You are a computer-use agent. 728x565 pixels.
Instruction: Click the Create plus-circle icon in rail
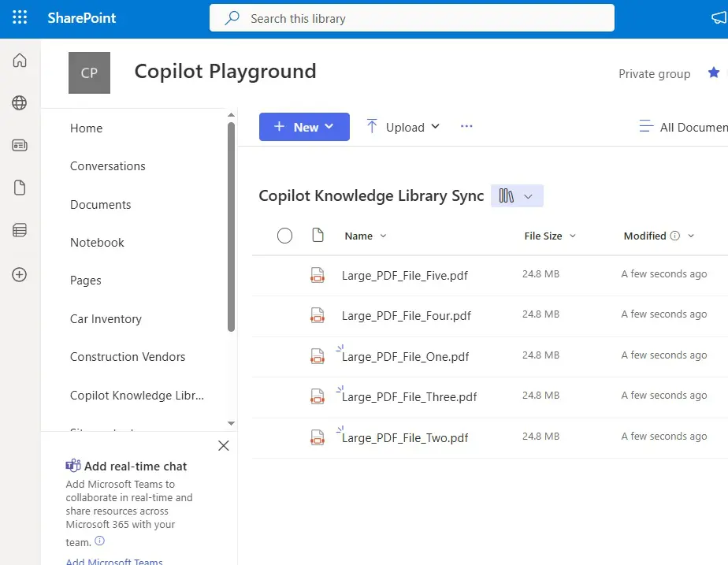(x=20, y=274)
